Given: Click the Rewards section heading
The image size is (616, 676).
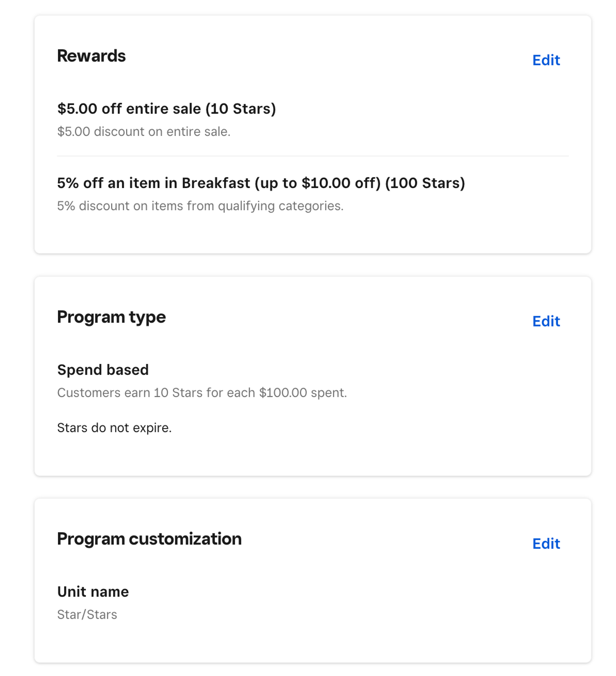Looking at the screenshot, I should click(91, 56).
